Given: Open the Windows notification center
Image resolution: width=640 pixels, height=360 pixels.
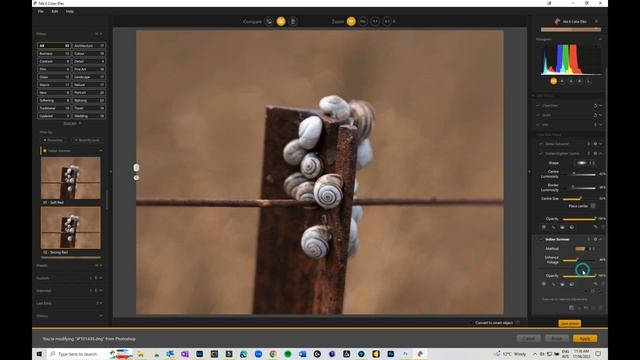Looking at the screenshot, I should point(598,354).
